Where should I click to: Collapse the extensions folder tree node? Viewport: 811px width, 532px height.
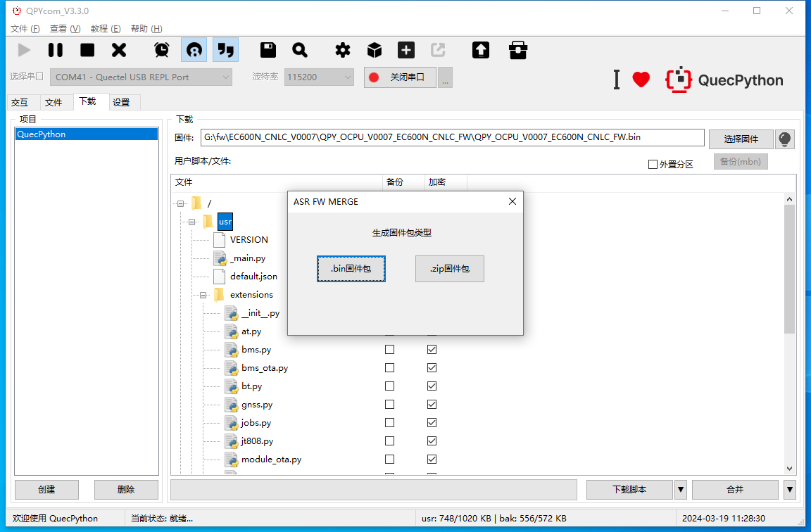(x=203, y=295)
